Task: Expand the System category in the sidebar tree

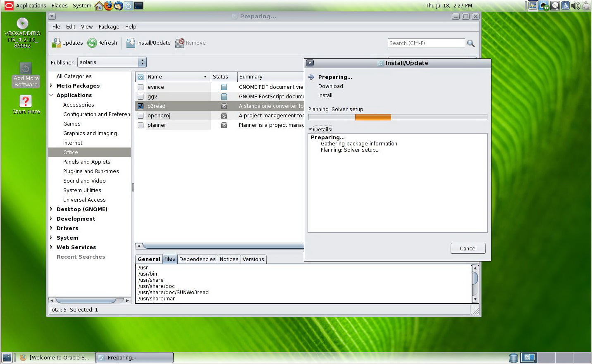Action: (x=51, y=238)
